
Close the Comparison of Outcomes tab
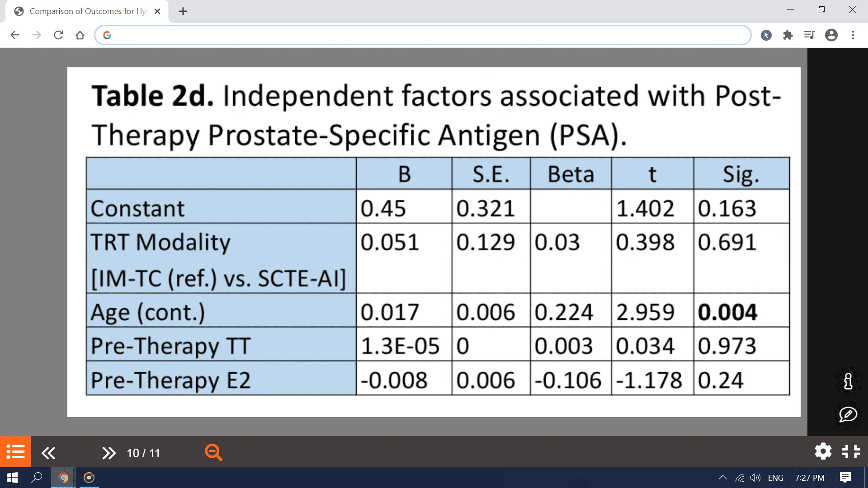point(157,11)
